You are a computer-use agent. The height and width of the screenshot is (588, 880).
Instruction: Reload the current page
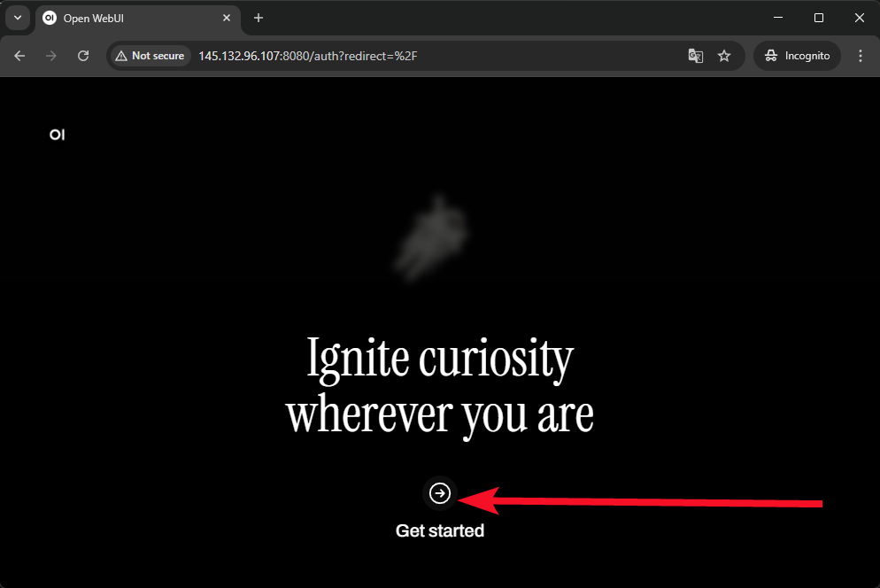click(83, 56)
